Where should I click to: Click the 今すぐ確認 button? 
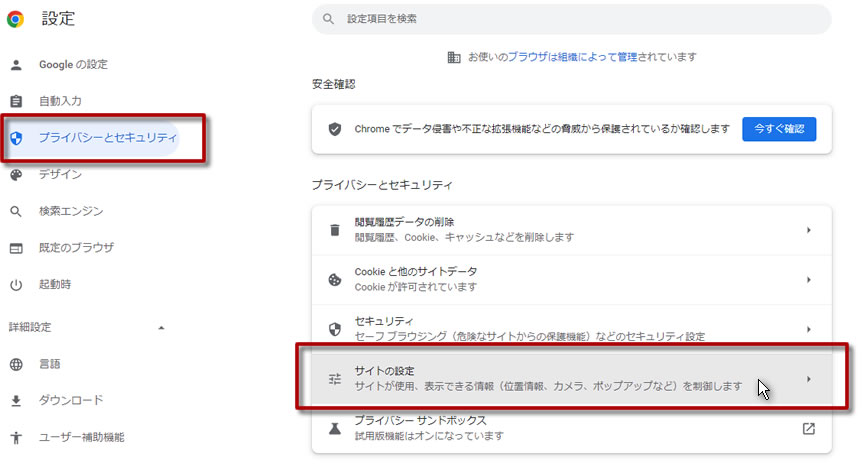coord(779,129)
